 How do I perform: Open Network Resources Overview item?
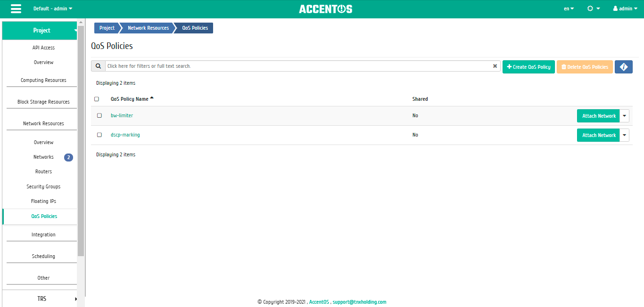pyautogui.click(x=43, y=142)
